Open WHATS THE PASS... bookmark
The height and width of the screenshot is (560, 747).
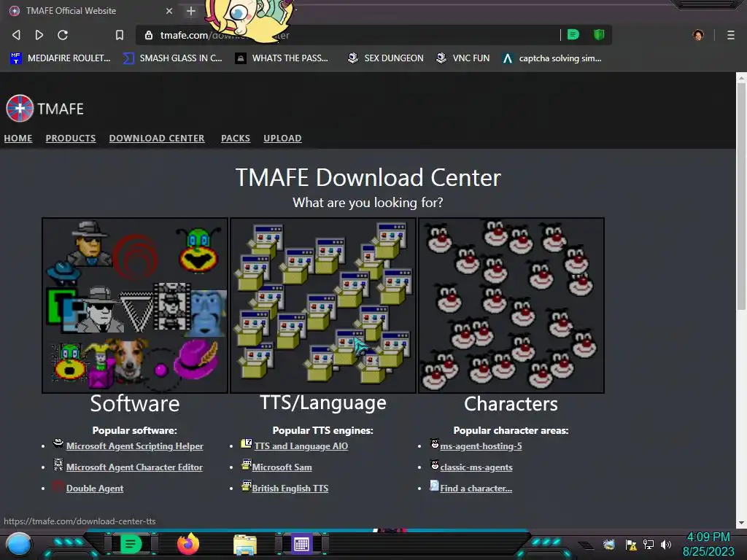(x=282, y=58)
